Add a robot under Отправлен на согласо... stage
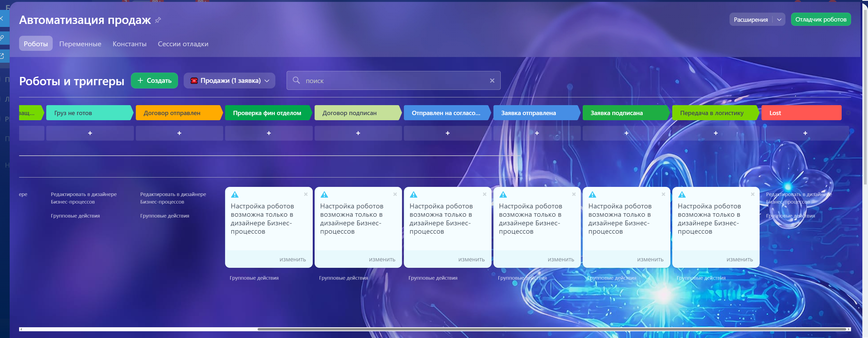The height and width of the screenshot is (338, 868). coord(447,133)
